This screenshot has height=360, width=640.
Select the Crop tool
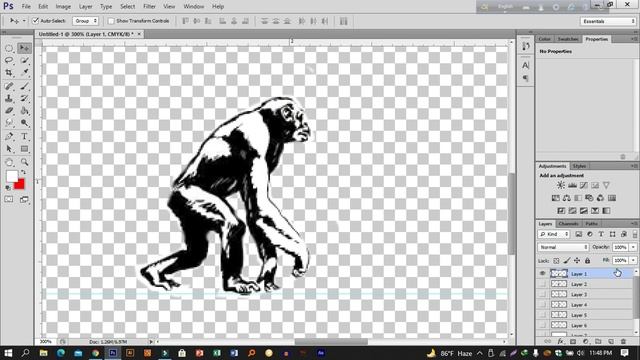[9, 73]
